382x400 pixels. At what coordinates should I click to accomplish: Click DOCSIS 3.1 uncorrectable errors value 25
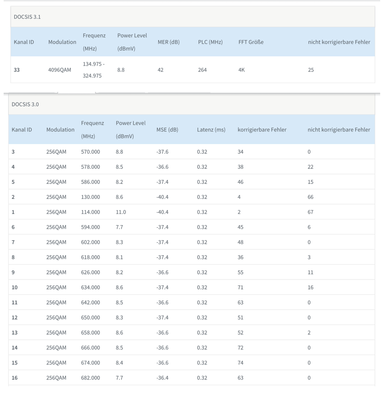click(x=311, y=70)
